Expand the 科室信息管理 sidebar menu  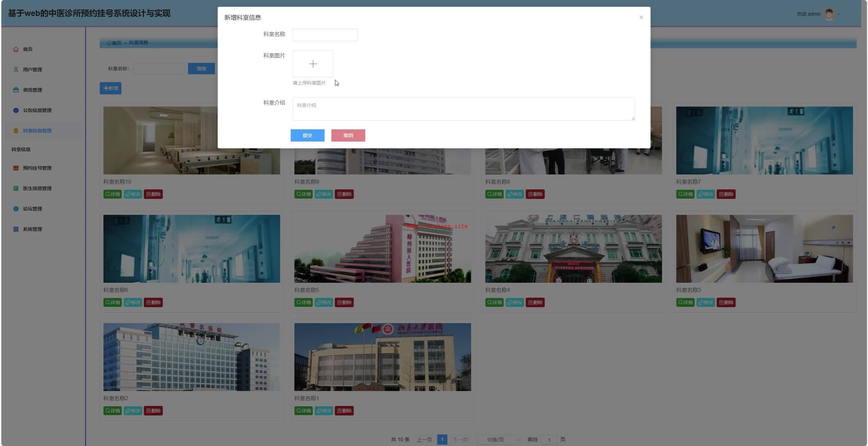coord(37,131)
